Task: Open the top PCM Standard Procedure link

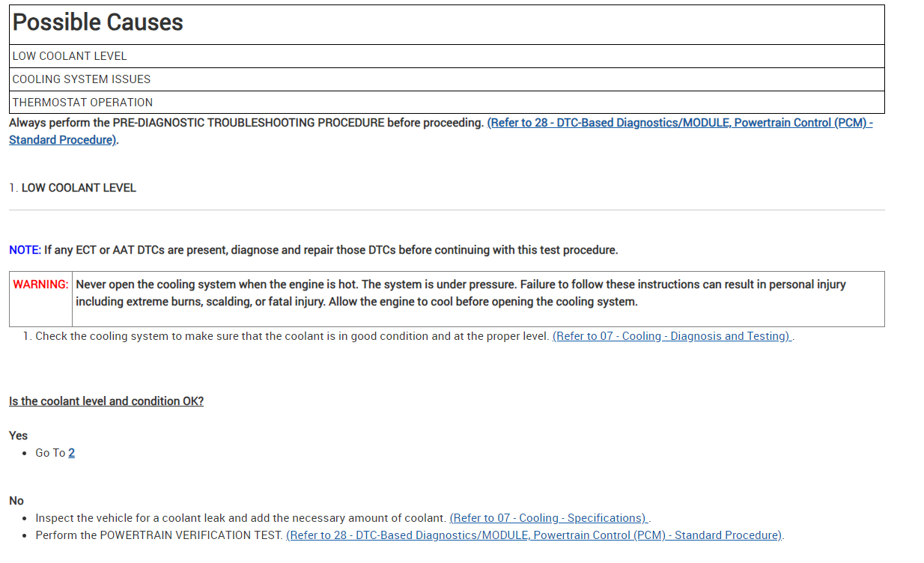Action: pyautogui.click(x=679, y=123)
